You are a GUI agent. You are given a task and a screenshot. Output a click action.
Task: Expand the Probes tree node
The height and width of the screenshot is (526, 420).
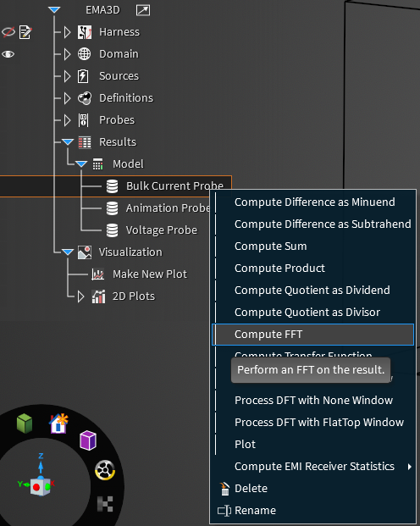point(68,120)
